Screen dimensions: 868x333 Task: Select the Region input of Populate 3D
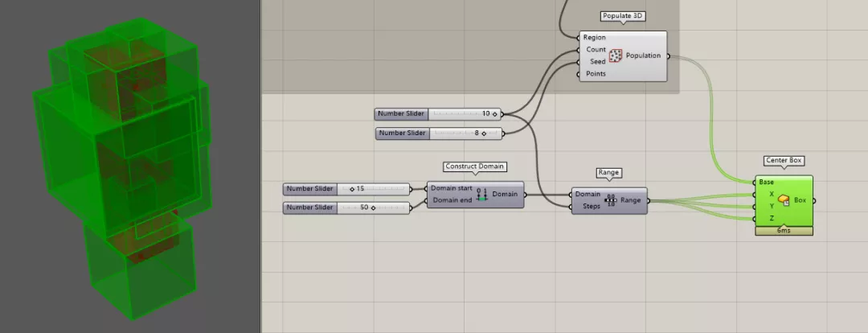click(x=594, y=38)
